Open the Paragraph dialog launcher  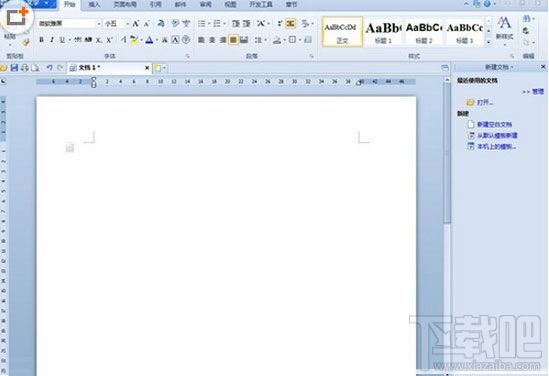pyautogui.click(x=311, y=56)
